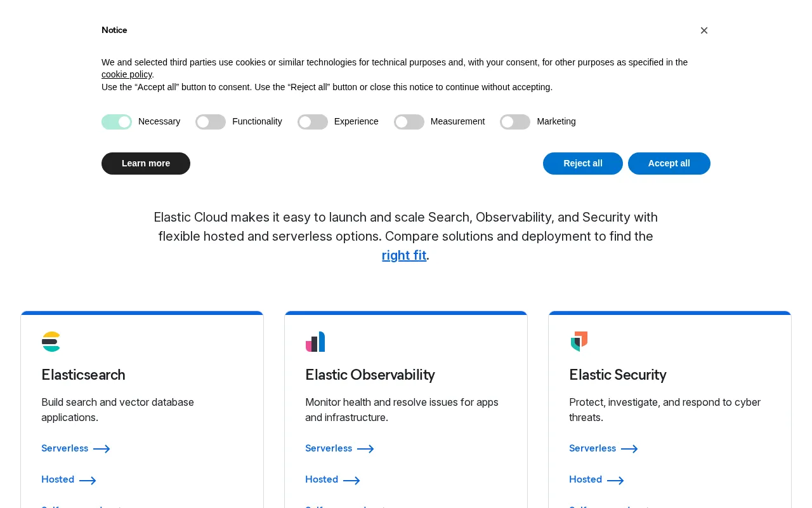Open Serverless link under Elasticsearch
This screenshot has width=812, height=508.
tap(75, 448)
